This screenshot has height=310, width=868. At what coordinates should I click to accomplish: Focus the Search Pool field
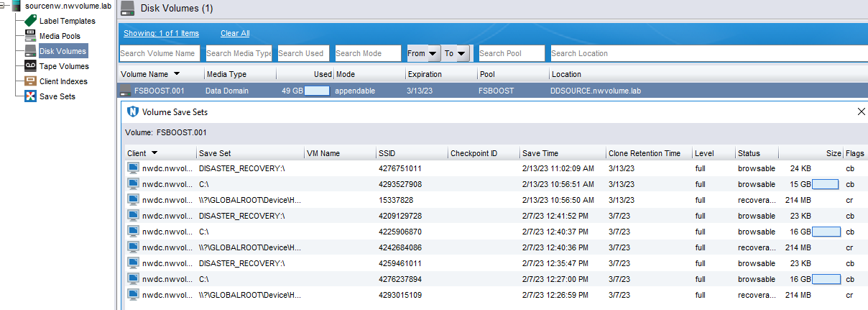512,53
